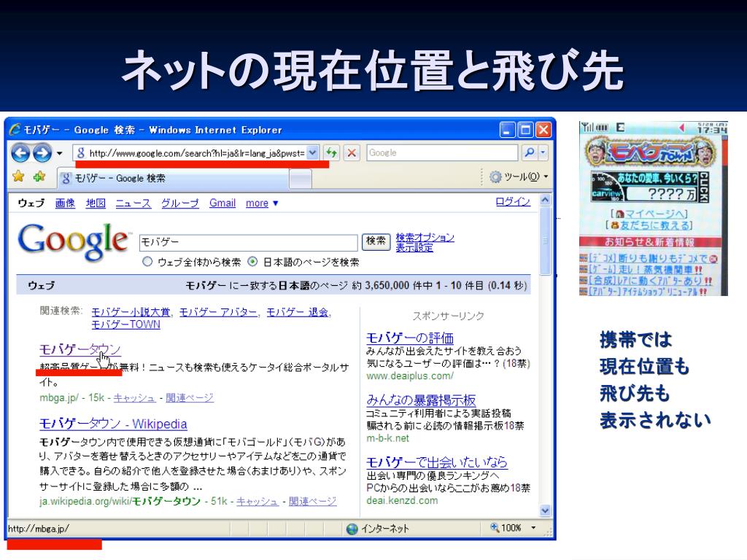
Task: Open sponsored link モバゲーで出会いたいなら
Action: coord(437,462)
